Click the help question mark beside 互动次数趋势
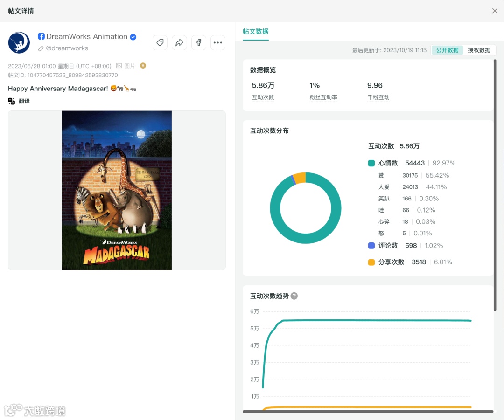 (294, 296)
